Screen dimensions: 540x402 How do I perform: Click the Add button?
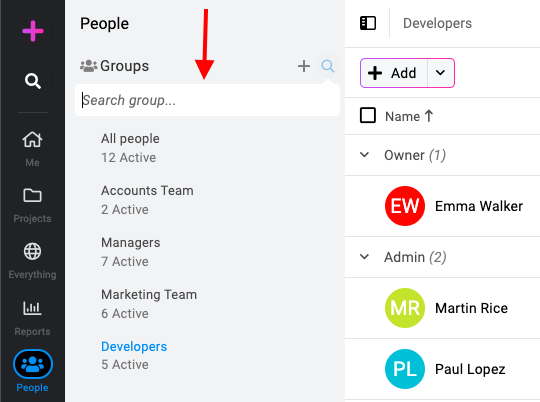click(x=394, y=73)
